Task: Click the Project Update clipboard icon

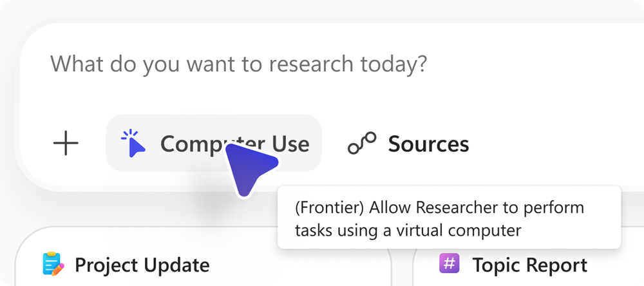Action: (52, 264)
